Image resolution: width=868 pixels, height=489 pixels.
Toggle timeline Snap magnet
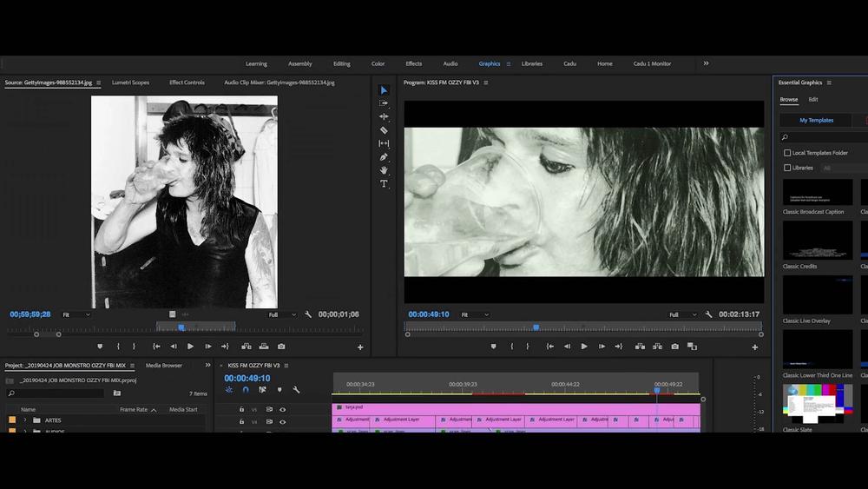[246, 390]
